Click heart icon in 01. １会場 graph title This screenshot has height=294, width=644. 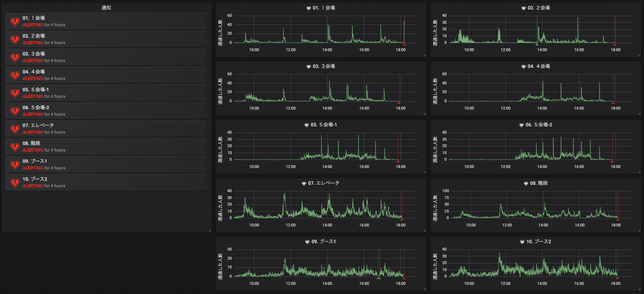coord(308,8)
